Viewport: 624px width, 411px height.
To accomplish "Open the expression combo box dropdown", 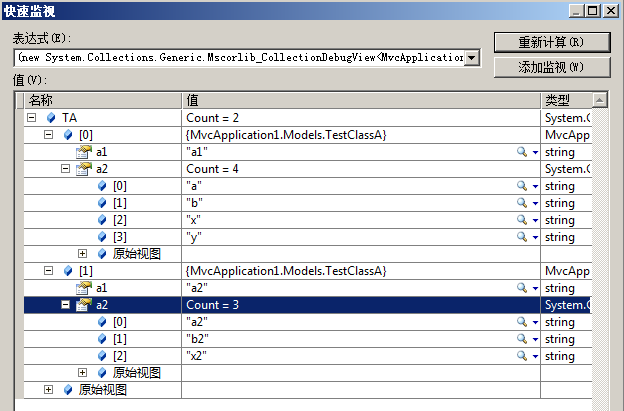I will tap(473, 58).
